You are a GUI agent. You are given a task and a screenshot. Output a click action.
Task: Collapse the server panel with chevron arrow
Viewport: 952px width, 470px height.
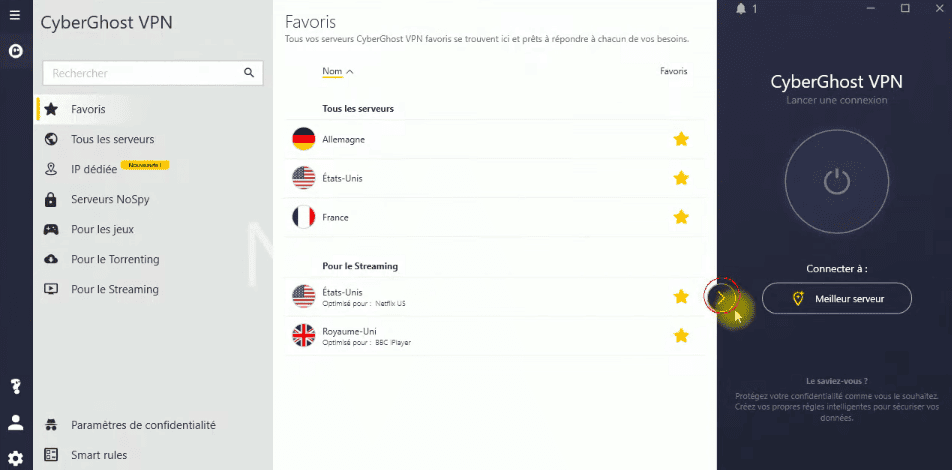[x=721, y=297]
